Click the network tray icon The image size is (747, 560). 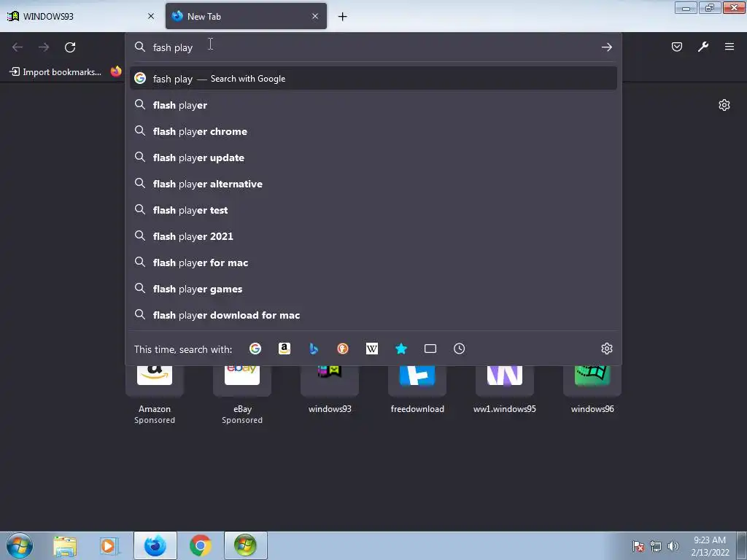[x=656, y=546]
